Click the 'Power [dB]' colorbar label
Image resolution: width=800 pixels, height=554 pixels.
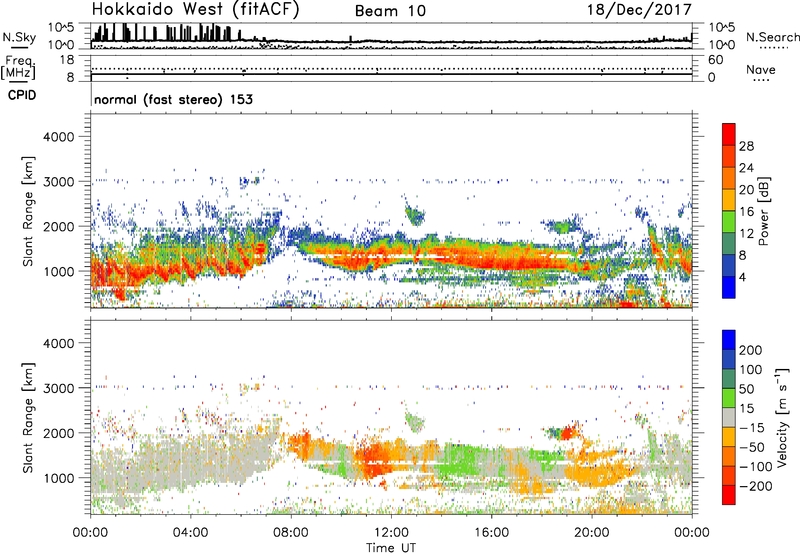point(764,211)
